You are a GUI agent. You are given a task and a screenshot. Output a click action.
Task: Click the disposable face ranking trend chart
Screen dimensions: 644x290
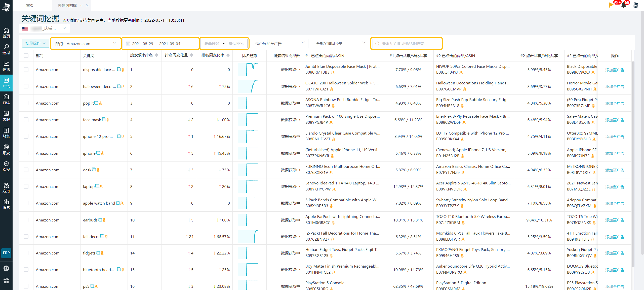[248, 70]
